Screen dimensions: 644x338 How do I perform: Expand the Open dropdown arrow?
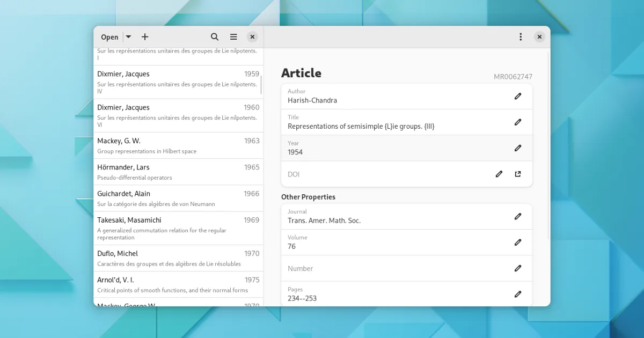click(x=128, y=37)
